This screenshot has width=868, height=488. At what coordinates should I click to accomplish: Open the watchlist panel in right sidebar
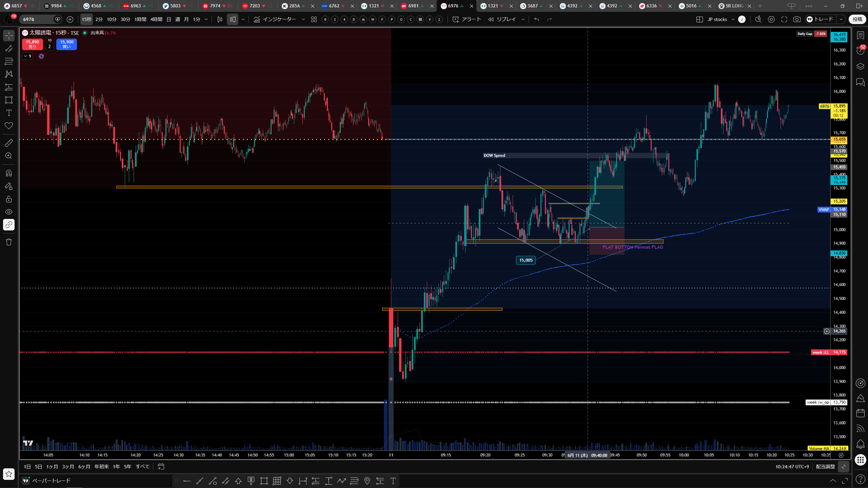click(x=860, y=35)
